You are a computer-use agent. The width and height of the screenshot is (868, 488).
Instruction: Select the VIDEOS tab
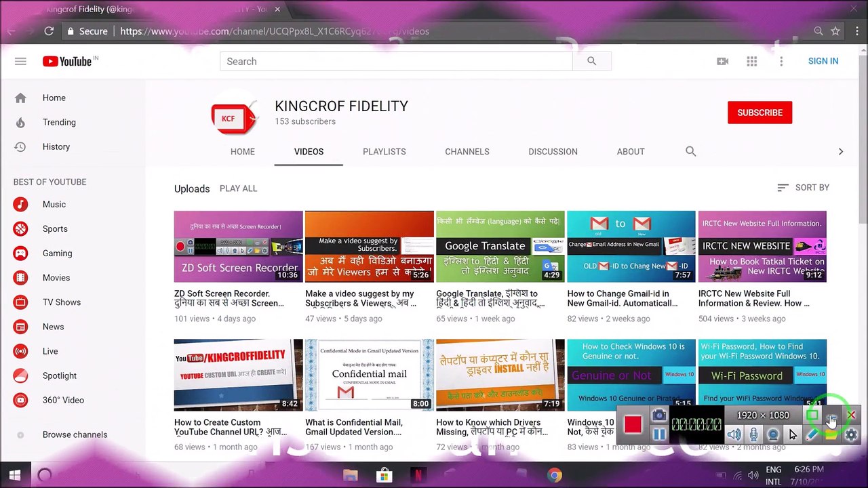[x=309, y=151]
